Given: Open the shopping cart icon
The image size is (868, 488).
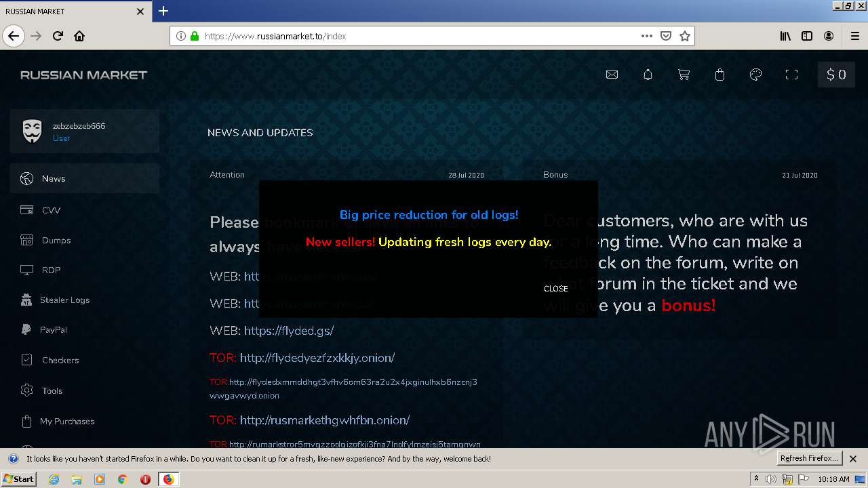Looking at the screenshot, I should point(684,75).
